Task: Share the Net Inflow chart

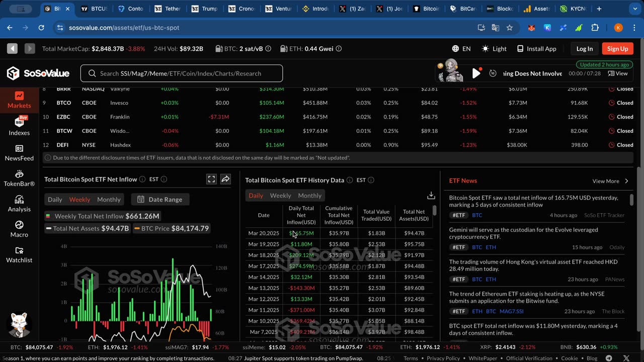Action: 225,179
